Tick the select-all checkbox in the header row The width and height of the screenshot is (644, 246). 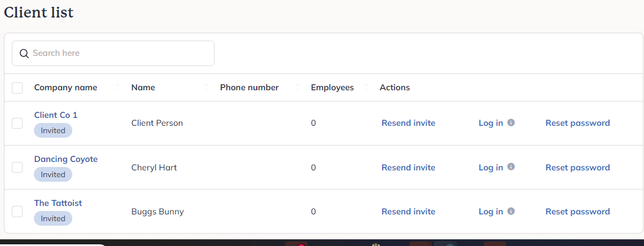point(17,88)
